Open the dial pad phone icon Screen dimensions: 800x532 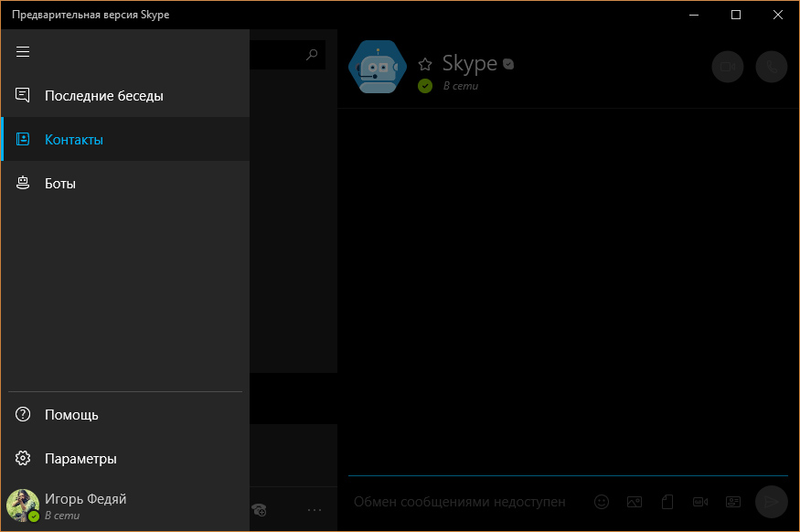pyautogui.click(x=260, y=510)
